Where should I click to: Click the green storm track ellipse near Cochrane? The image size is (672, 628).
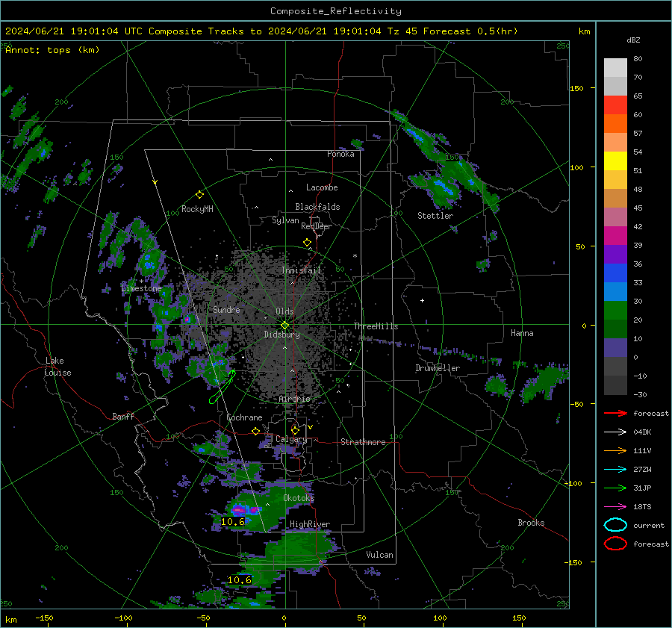[x=223, y=387]
